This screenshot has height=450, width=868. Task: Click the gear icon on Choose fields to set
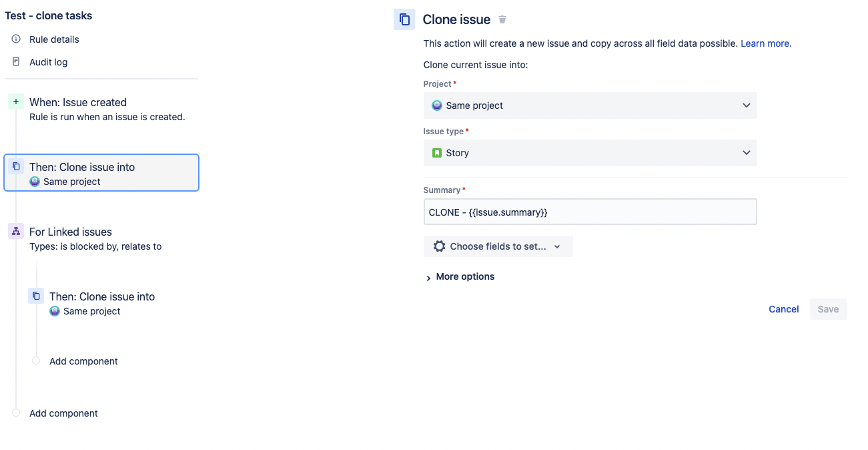click(439, 246)
